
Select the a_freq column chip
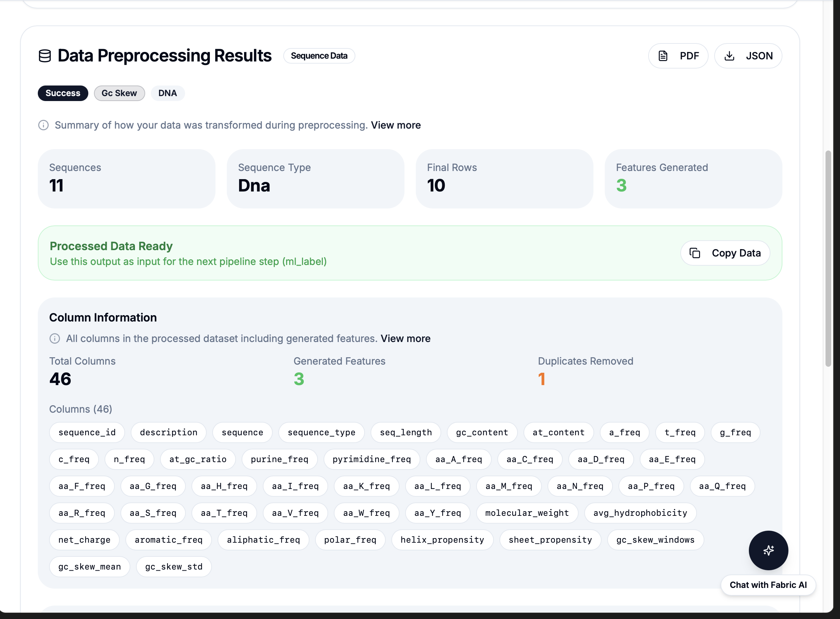(625, 432)
